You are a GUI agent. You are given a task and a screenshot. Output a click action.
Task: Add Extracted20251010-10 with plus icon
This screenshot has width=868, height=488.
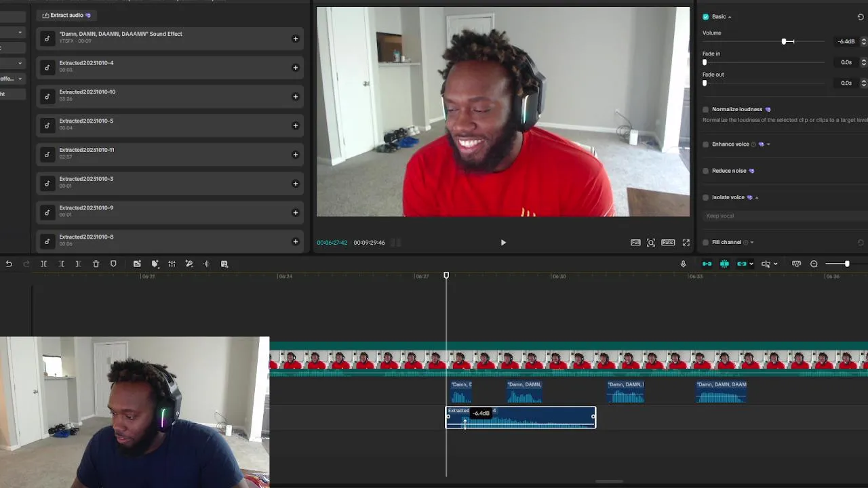click(x=295, y=96)
